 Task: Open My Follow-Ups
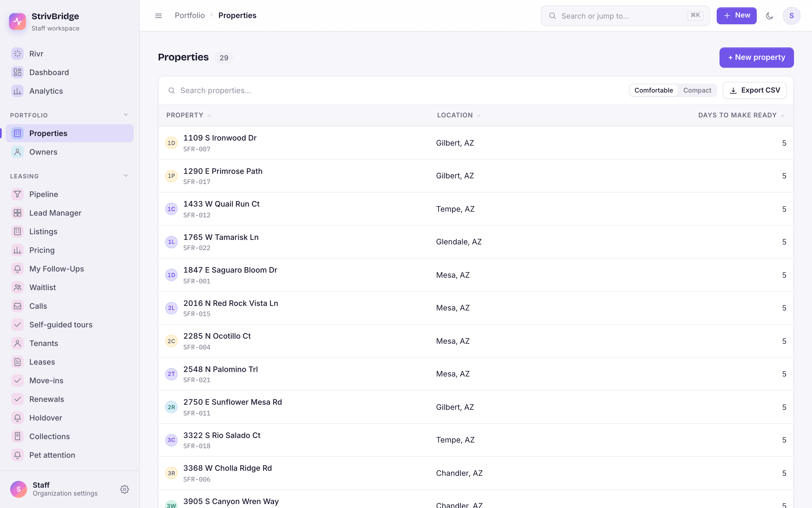click(x=69, y=269)
